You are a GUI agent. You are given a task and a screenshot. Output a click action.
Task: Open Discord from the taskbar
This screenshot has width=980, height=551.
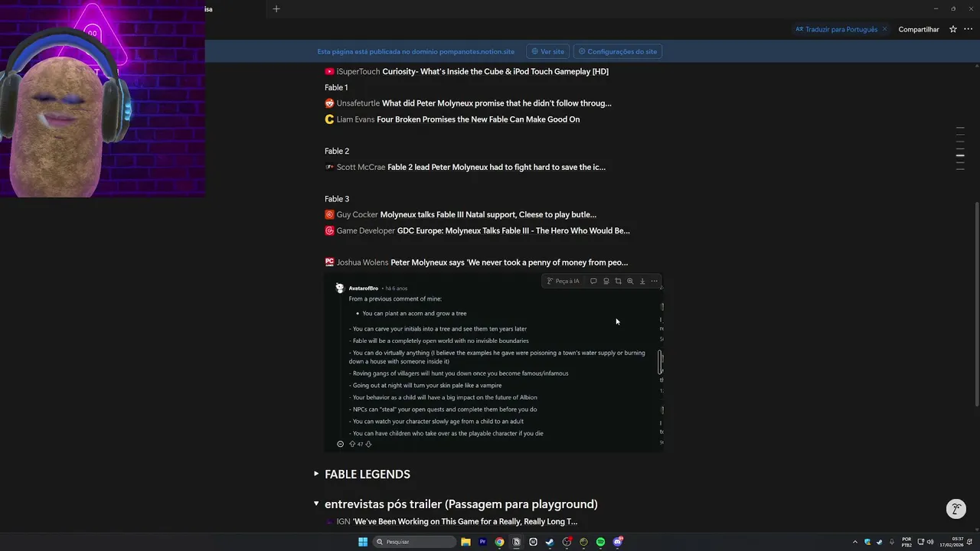617,542
